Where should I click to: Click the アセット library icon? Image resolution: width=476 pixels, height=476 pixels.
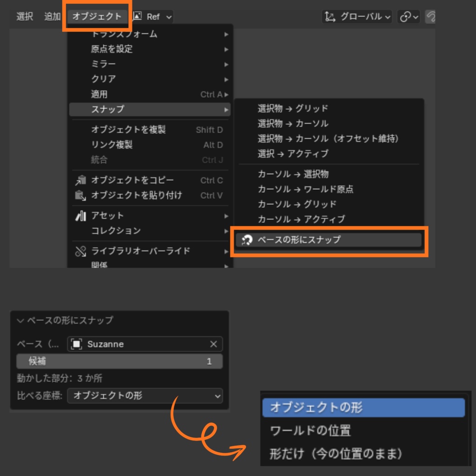click(x=81, y=216)
